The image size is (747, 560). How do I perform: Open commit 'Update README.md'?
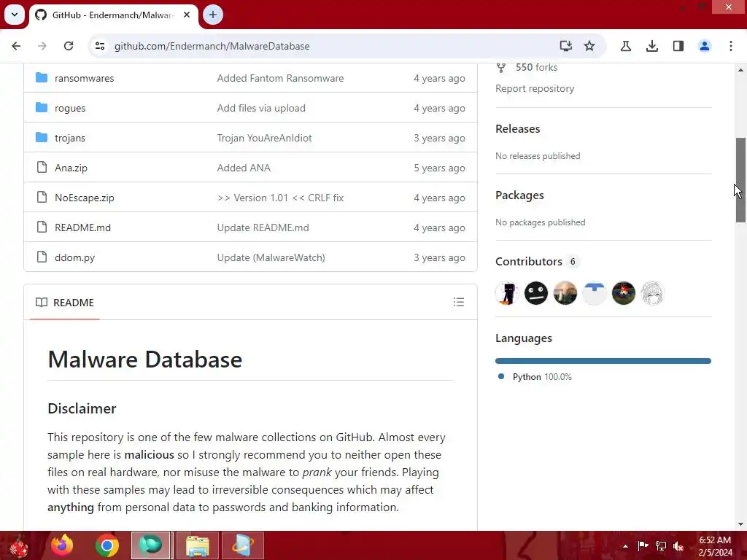(263, 227)
